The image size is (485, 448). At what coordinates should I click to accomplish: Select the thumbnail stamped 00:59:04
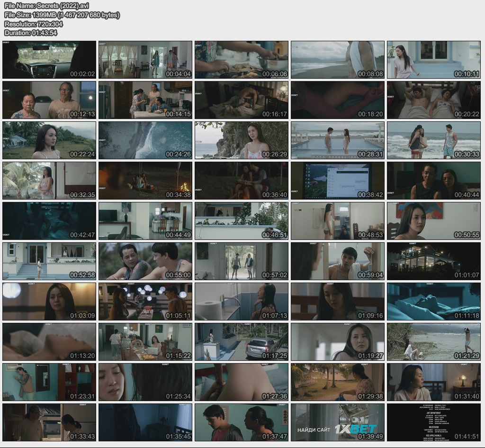tap(337, 261)
